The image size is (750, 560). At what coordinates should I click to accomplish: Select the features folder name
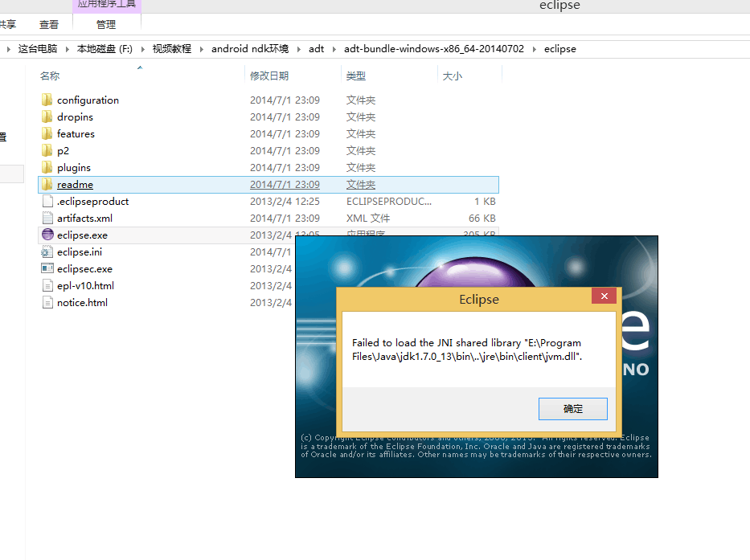(76, 133)
